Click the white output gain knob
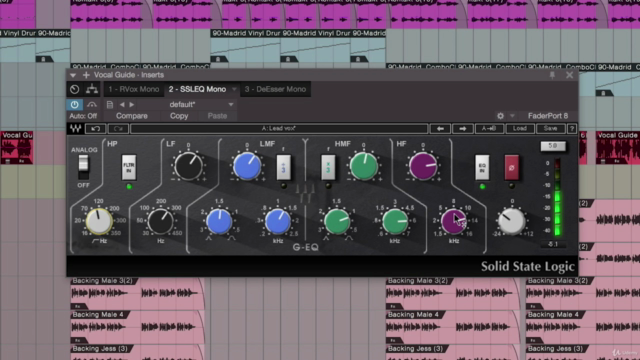The width and height of the screenshot is (640, 360). pyautogui.click(x=511, y=221)
